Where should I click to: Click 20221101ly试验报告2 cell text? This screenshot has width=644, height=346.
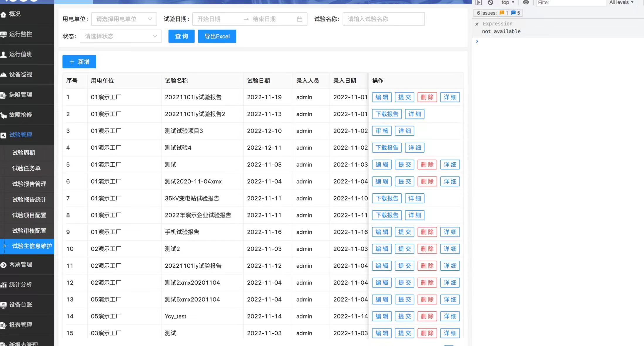point(195,114)
